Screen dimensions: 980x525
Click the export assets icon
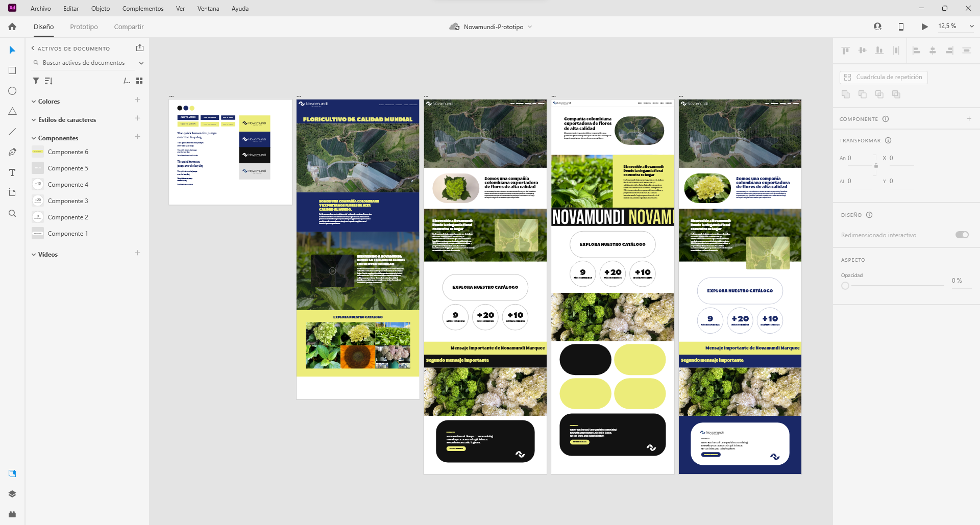pos(140,48)
